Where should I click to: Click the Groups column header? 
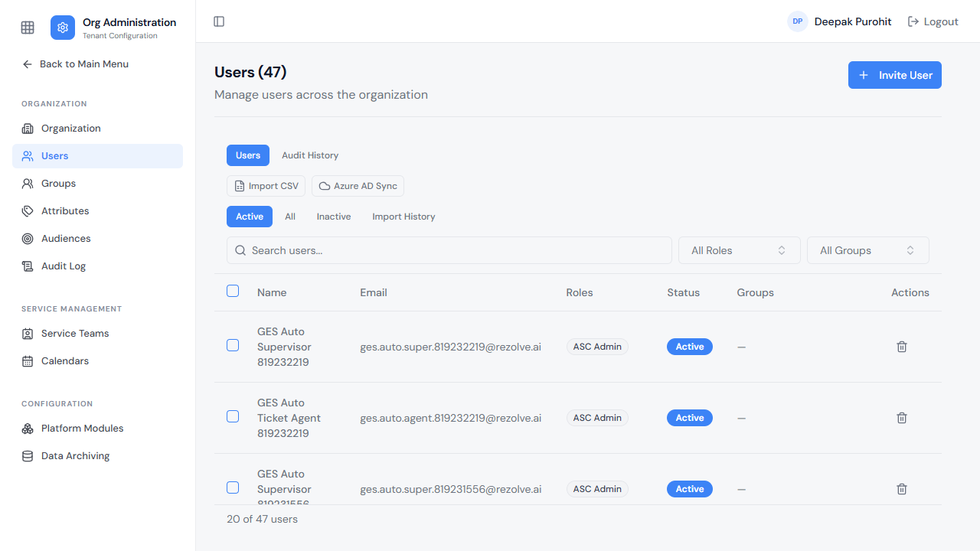[x=756, y=292]
